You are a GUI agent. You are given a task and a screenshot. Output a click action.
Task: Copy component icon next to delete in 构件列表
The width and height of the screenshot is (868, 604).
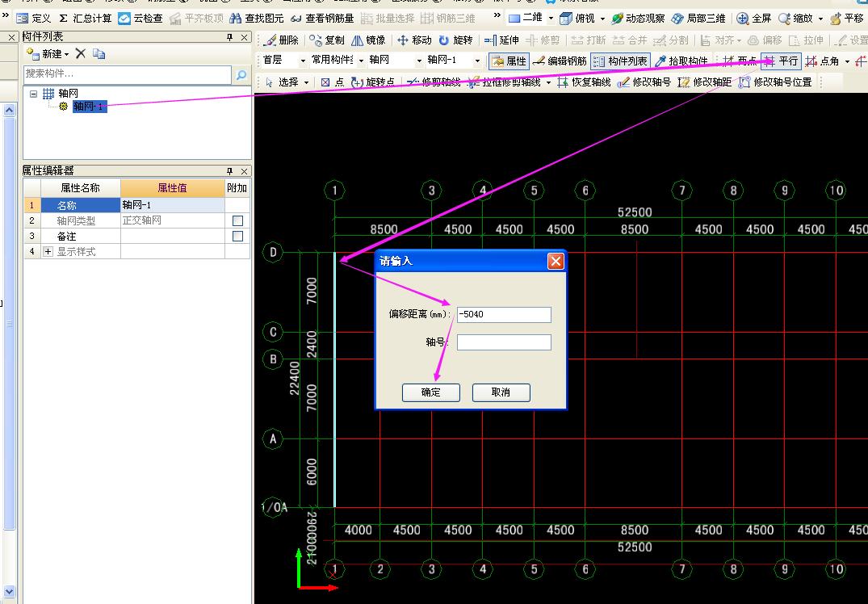tap(99, 54)
